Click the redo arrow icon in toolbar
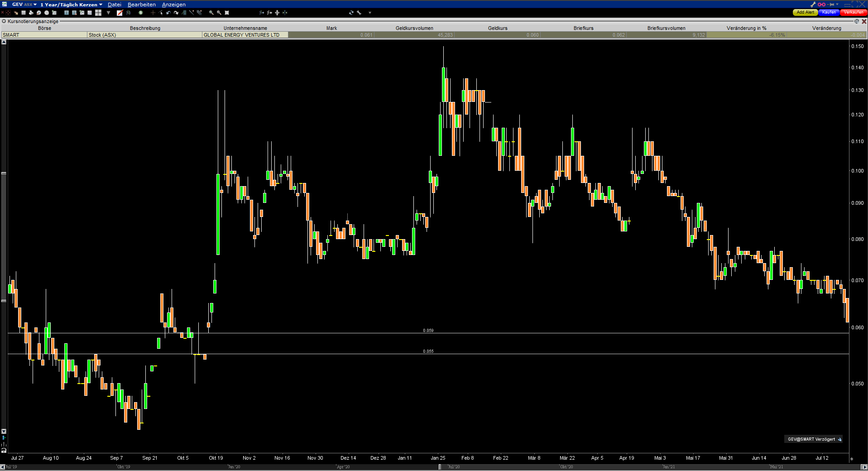The width and height of the screenshot is (868, 471). pos(176,13)
